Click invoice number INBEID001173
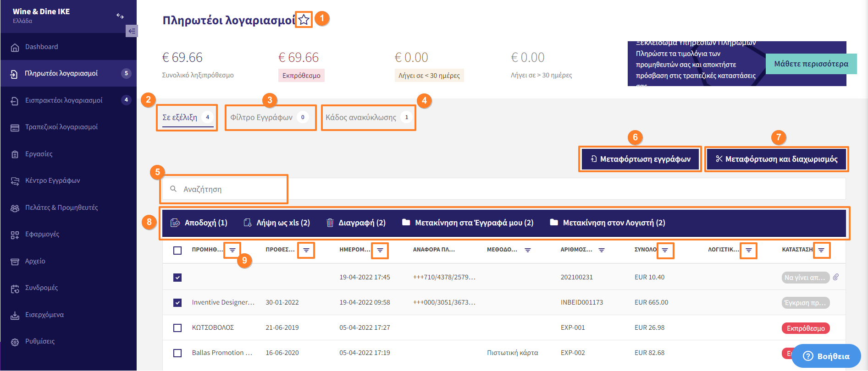This screenshot has width=868, height=371. (582, 302)
